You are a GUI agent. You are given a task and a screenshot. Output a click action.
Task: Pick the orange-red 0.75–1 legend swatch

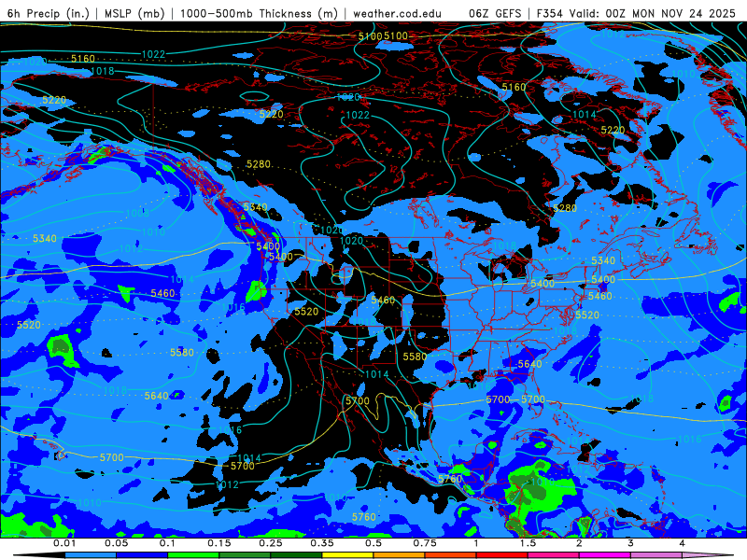[451, 555]
